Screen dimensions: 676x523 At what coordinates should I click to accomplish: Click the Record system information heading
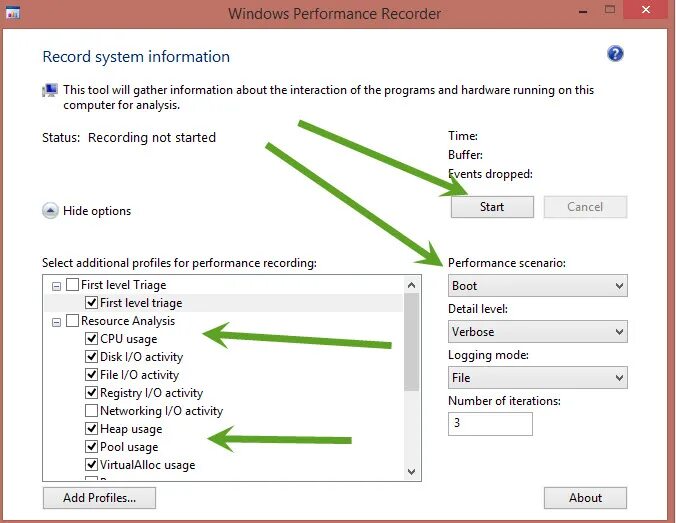[x=136, y=56]
